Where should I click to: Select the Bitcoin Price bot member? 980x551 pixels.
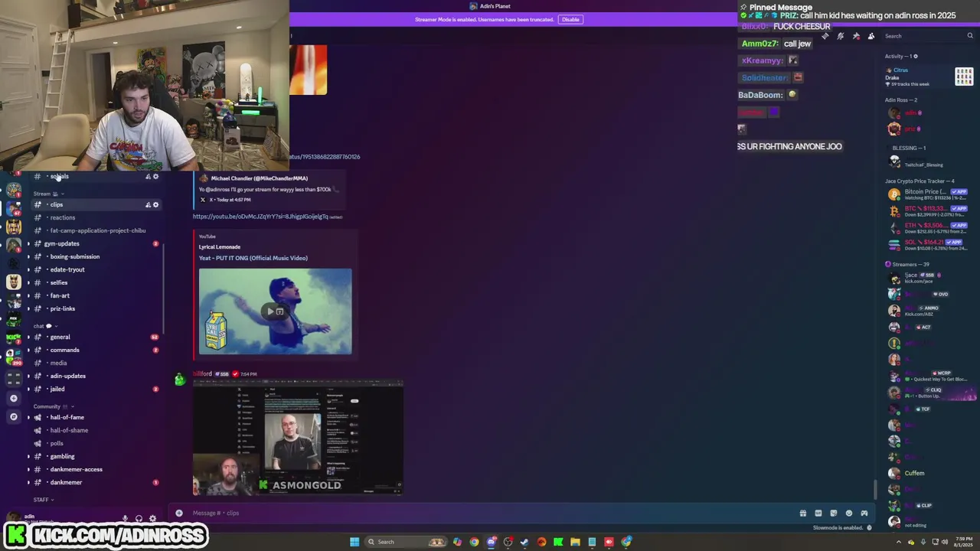926,194
